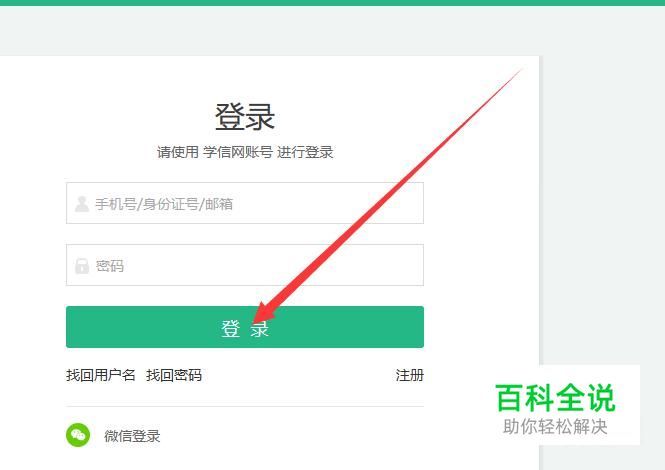Click the user silhouette icon in username field
This screenshot has height=470, width=665.
coord(81,204)
